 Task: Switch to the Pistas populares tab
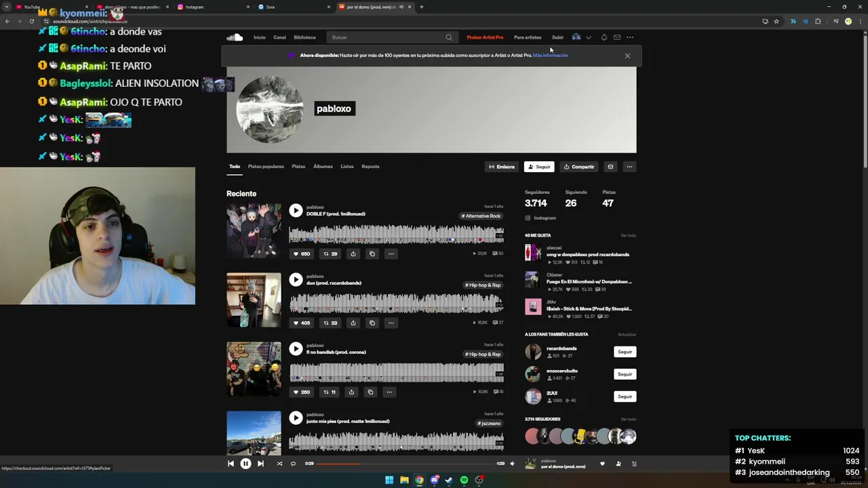point(266,166)
